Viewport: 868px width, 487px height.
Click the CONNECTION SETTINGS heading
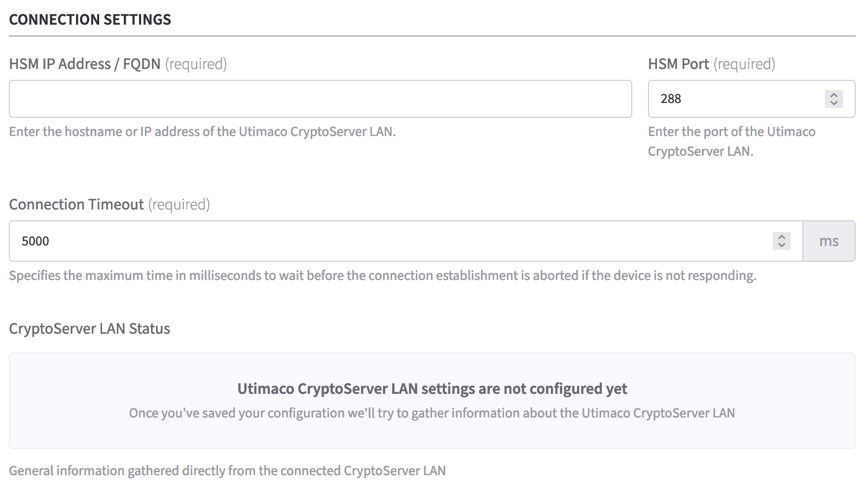tap(90, 20)
